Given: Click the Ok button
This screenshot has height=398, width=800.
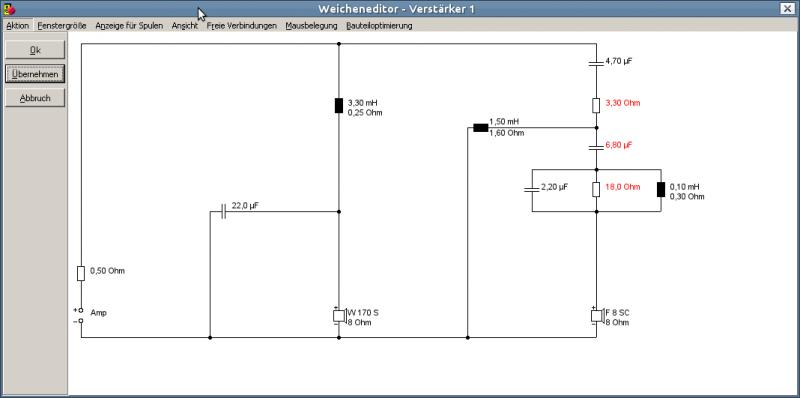Looking at the screenshot, I should pos(35,50).
